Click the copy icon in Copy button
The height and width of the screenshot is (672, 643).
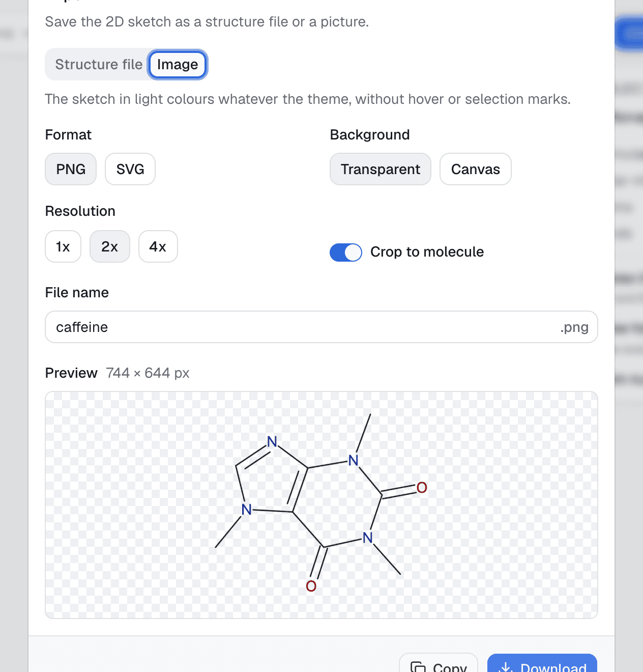click(x=418, y=667)
